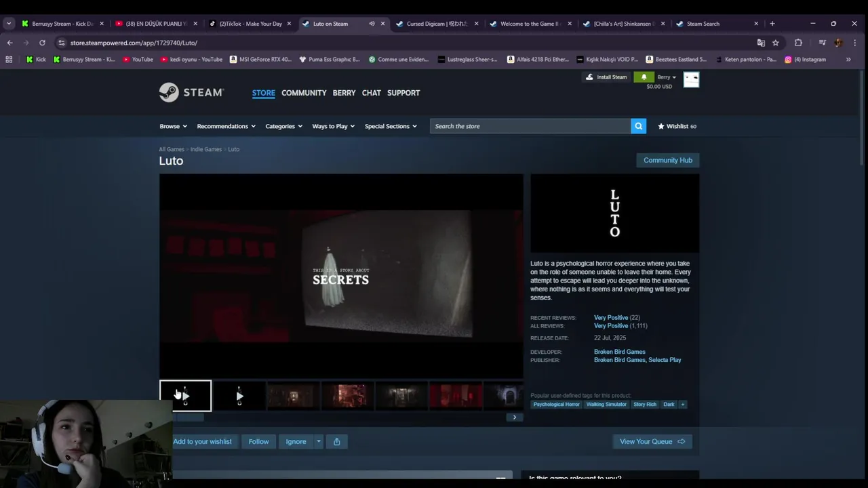Select the bright red screenshot thumbnail
This screenshot has width=868, height=488.
[x=456, y=396]
